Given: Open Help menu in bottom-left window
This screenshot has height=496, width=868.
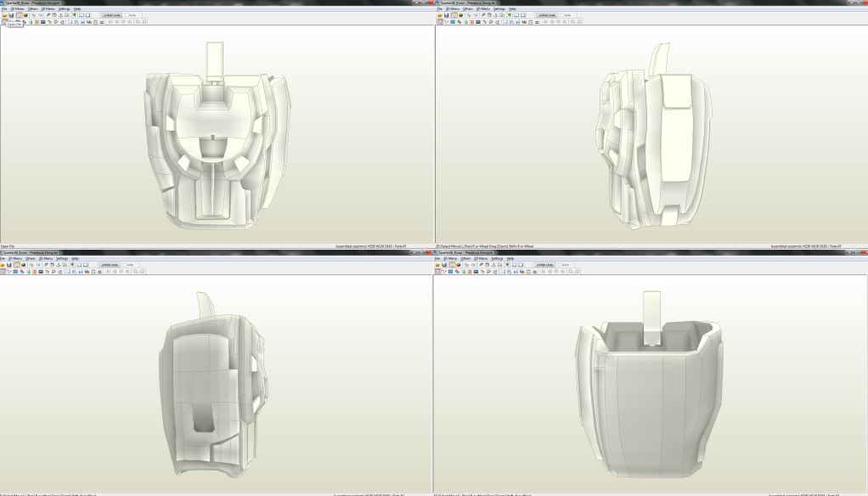Looking at the screenshot, I should coord(76,258).
